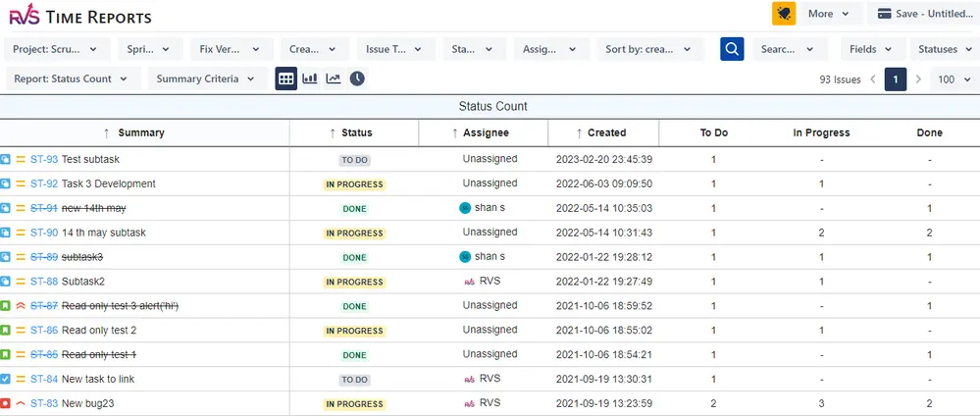Click the task checkbox icon for ST-84

point(6,379)
